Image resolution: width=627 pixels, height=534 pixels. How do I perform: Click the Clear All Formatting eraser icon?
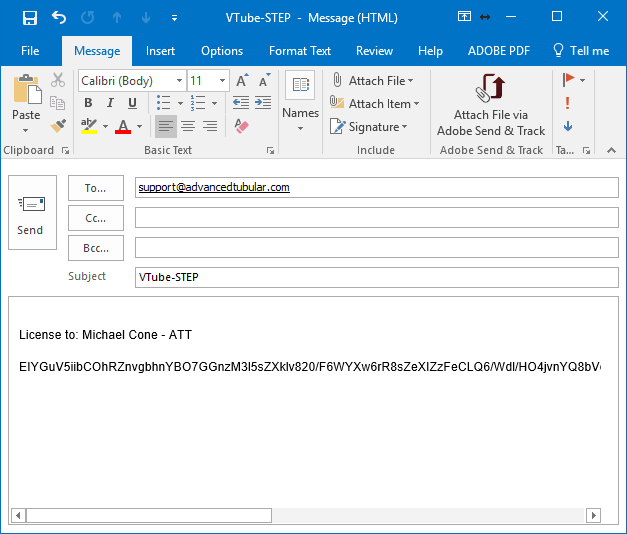click(x=240, y=126)
